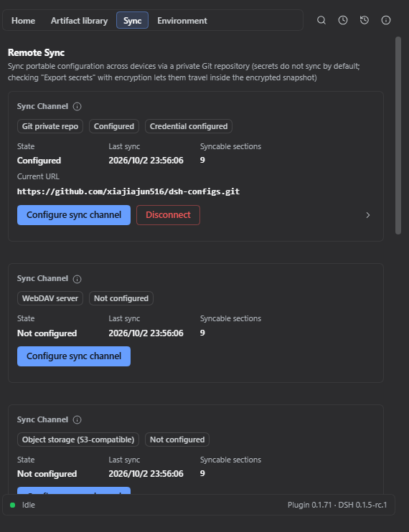This screenshot has width=409, height=532.
Task: Click bold Configured state value in Git channel
Action: (39, 161)
